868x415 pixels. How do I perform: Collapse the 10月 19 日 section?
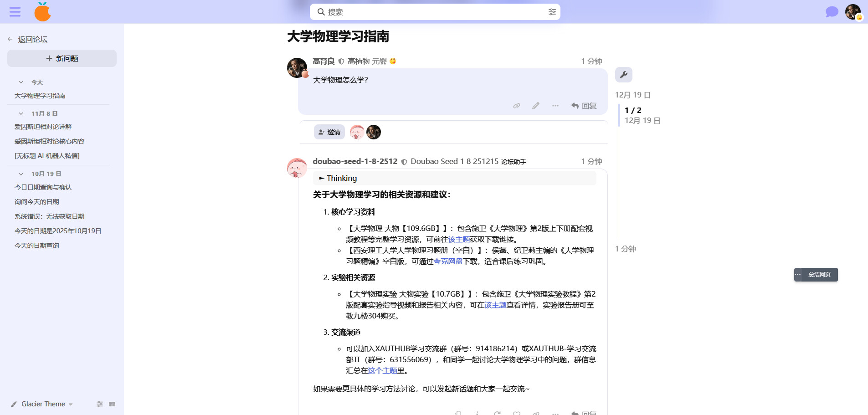21,174
